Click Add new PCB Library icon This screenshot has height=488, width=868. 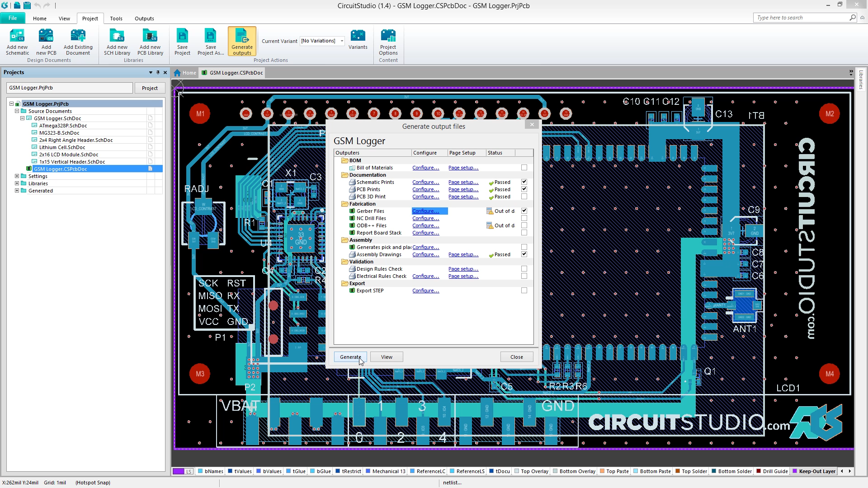(150, 36)
